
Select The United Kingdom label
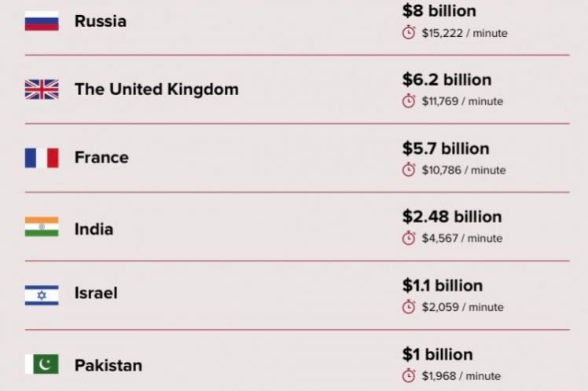pyautogui.click(x=156, y=90)
